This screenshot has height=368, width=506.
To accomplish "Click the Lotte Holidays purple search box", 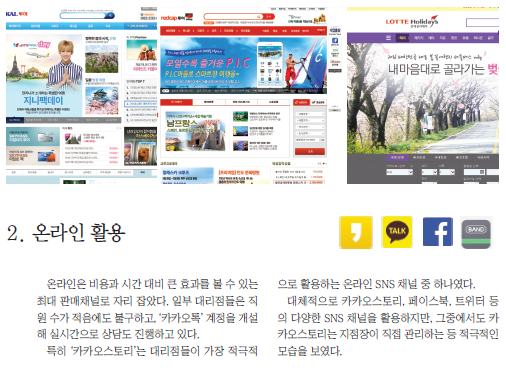I will (x=482, y=23).
